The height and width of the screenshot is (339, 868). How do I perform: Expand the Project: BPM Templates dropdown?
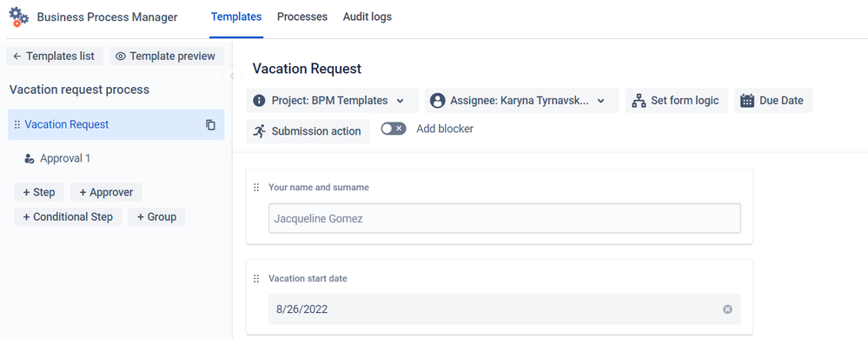click(x=332, y=101)
